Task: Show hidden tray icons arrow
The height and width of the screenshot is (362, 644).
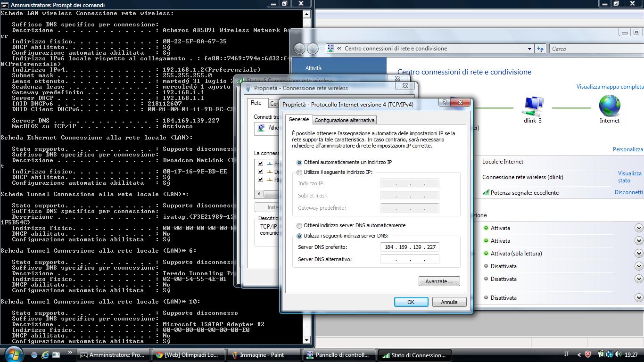Action: click(579, 355)
